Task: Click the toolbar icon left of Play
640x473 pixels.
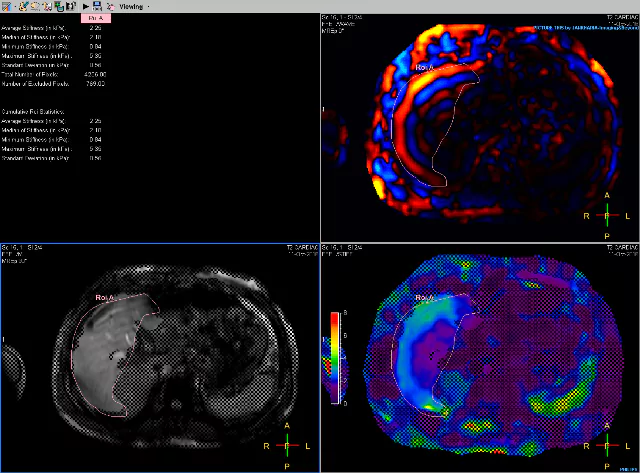Action: point(70,6)
